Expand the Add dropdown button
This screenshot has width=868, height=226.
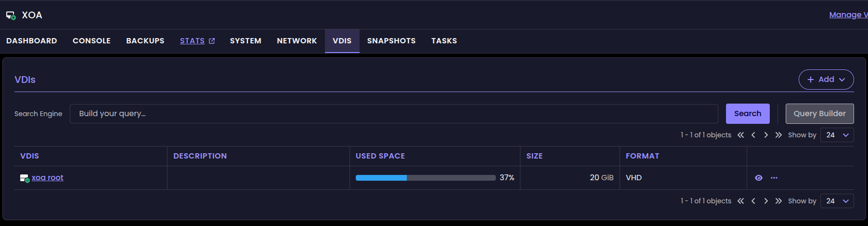point(826,80)
